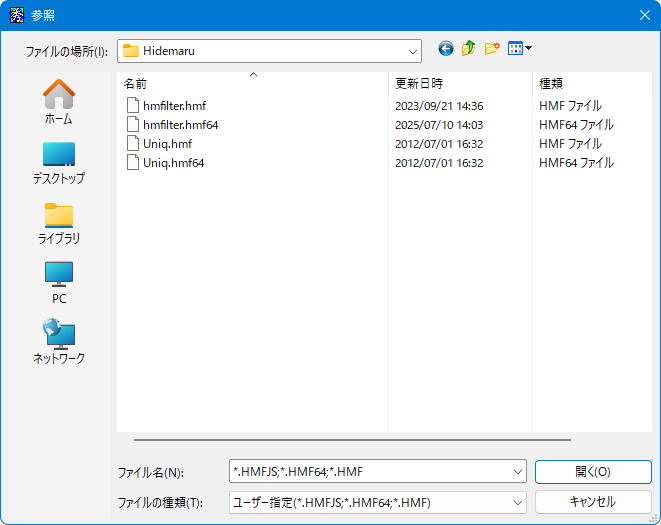661x525 pixels.
Task: Select file name Uniq.hmf64
Action: (x=174, y=163)
